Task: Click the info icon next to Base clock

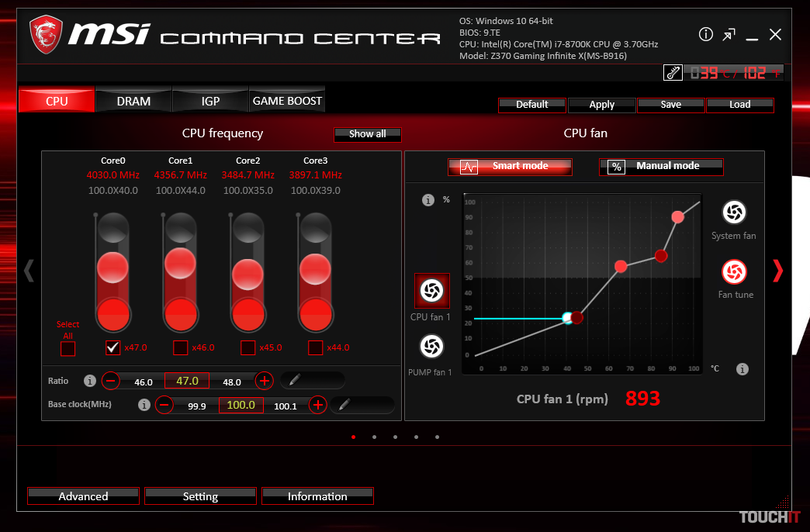Action: 144,405
